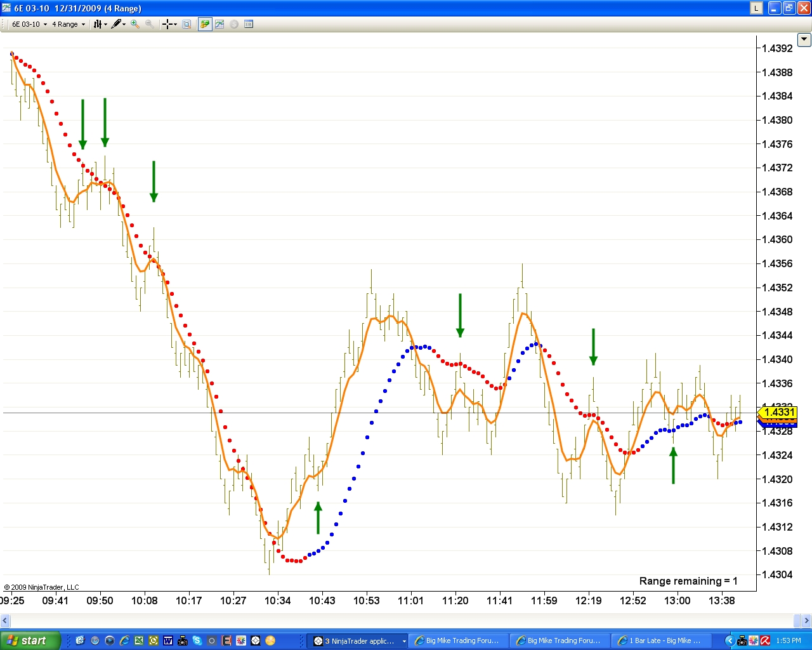Screen dimensions: 812x650
Task: Click the camera icon in system tray
Action: click(742, 640)
